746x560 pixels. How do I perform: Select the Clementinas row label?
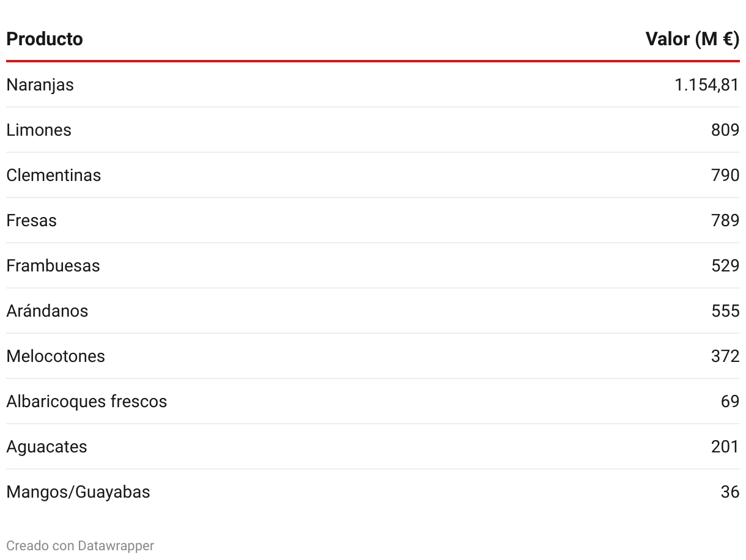tap(54, 175)
